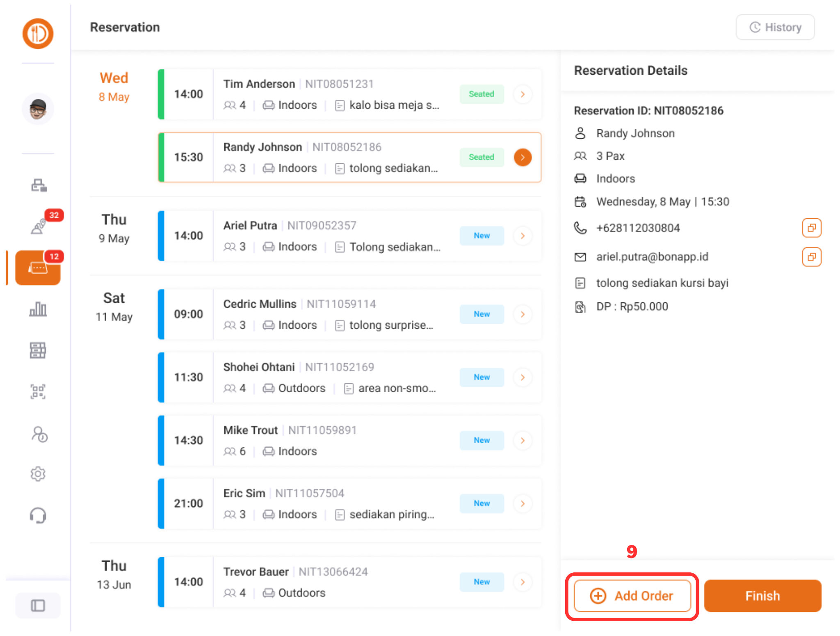Image resolution: width=840 pixels, height=636 pixels.
Task: Expand Ariel Putra reservation chevron
Action: pos(523,236)
